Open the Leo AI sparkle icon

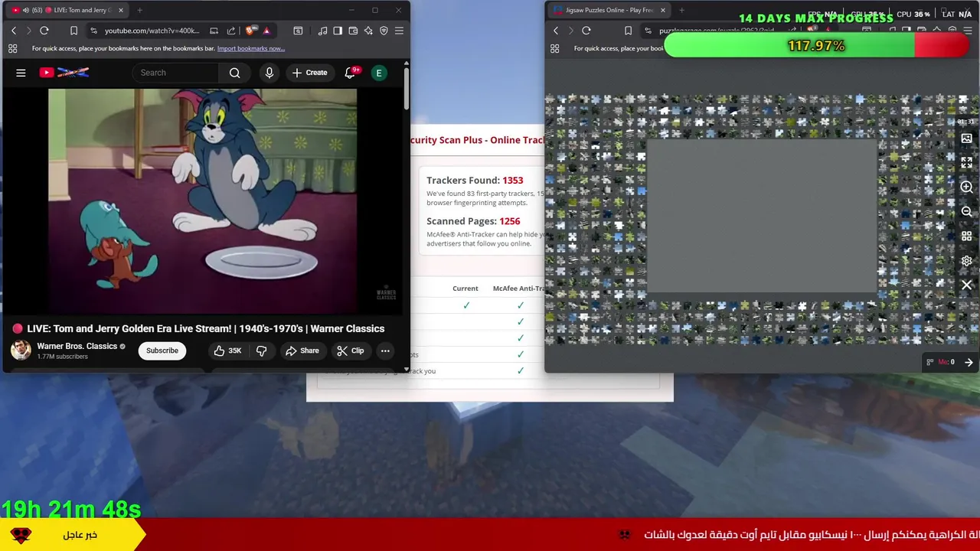[368, 31]
